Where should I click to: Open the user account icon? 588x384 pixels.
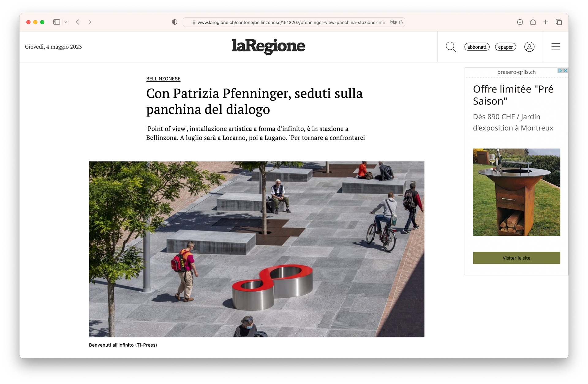click(x=530, y=47)
